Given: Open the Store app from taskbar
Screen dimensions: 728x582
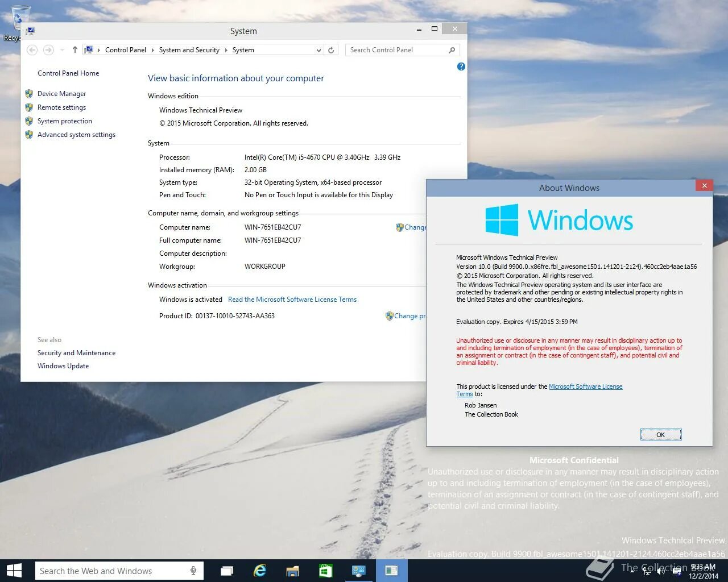Looking at the screenshot, I should [325, 571].
